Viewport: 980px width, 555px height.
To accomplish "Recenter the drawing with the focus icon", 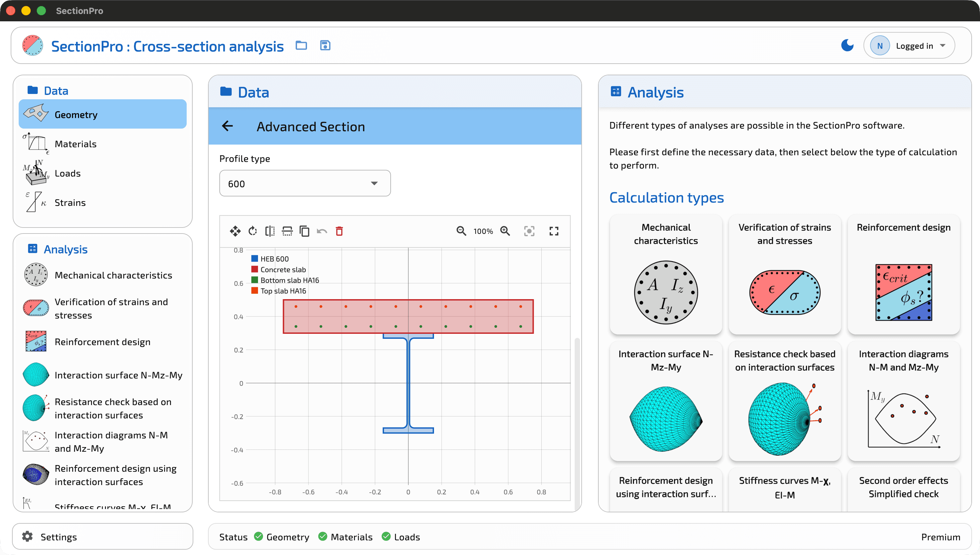I will point(529,231).
